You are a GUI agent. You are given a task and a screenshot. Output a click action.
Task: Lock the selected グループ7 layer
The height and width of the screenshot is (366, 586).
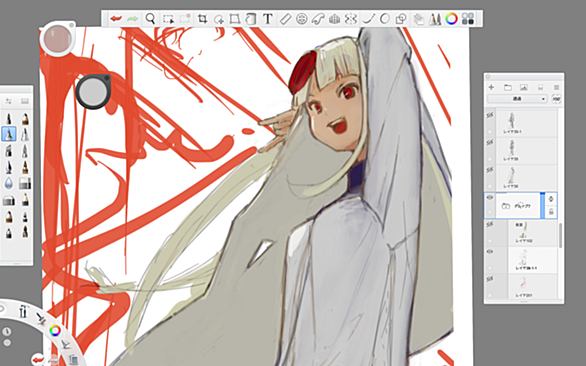551,212
